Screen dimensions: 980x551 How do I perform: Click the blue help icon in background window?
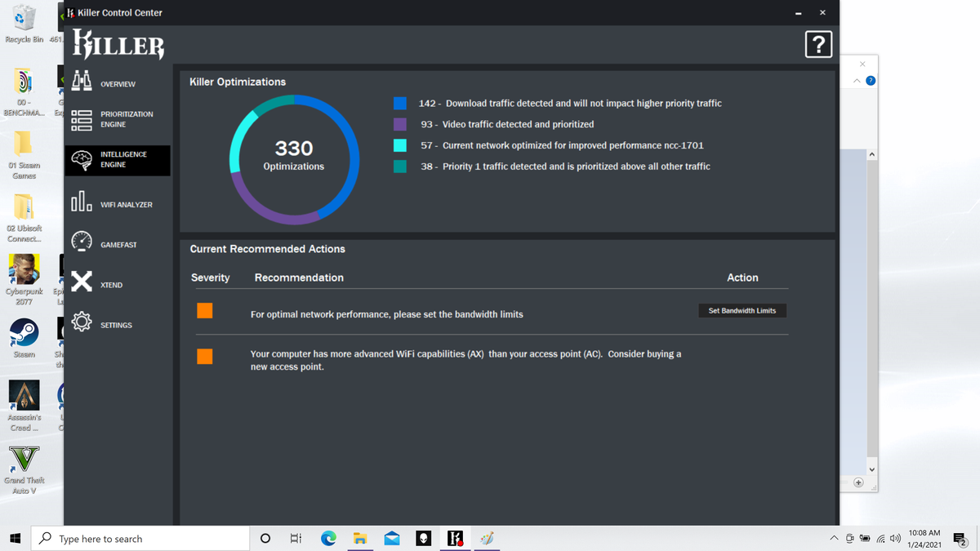tap(871, 81)
